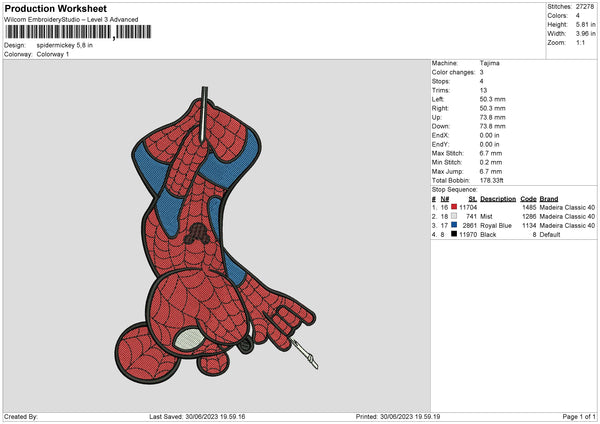Click thread code 1485

coord(529,207)
